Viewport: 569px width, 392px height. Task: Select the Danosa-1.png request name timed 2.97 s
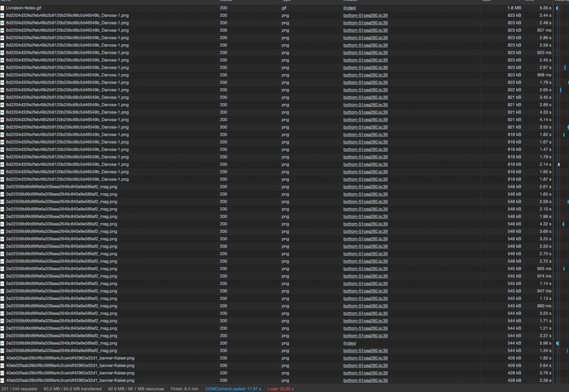67,68
